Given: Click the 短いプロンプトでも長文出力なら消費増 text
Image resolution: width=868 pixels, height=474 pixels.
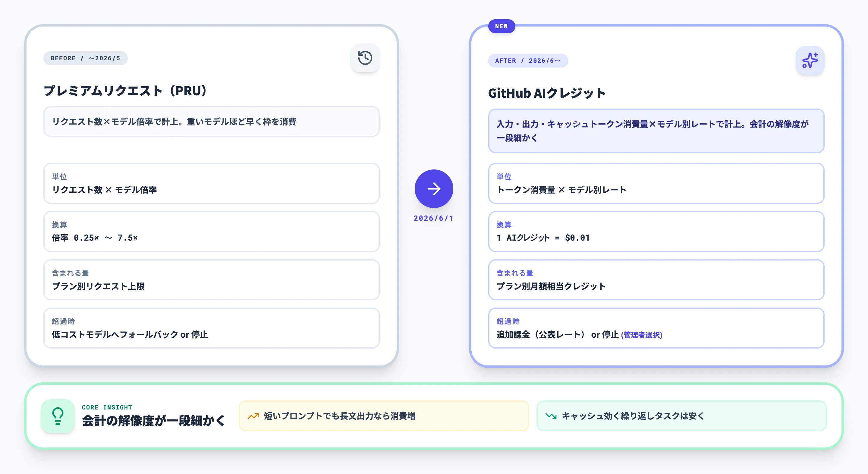Looking at the screenshot, I should (340, 416).
